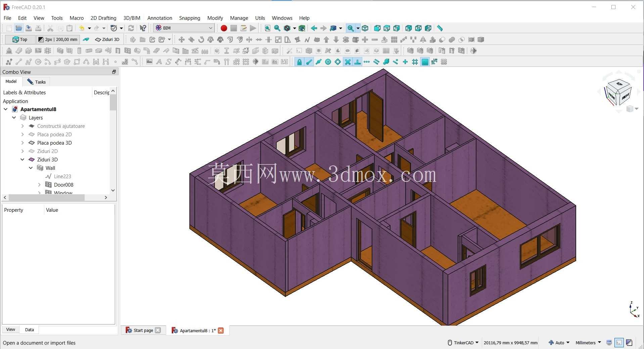
Task: Toggle snap to angle
Action: [x=338, y=62]
